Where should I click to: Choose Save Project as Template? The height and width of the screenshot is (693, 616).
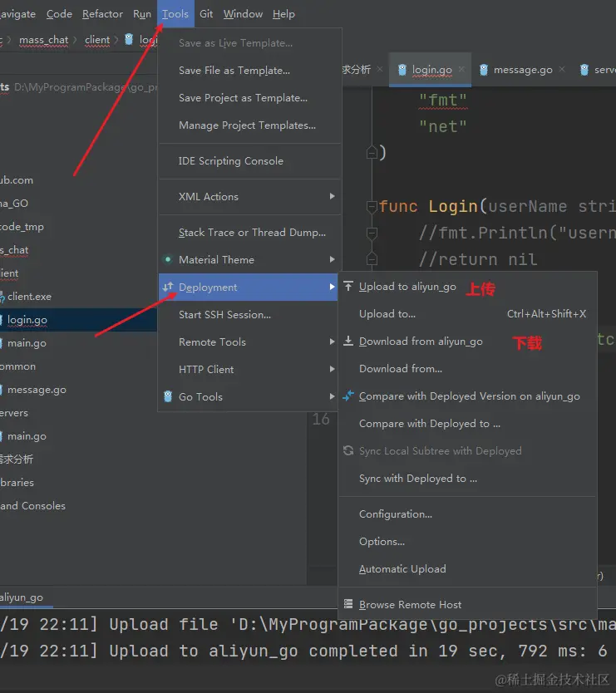click(250, 98)
